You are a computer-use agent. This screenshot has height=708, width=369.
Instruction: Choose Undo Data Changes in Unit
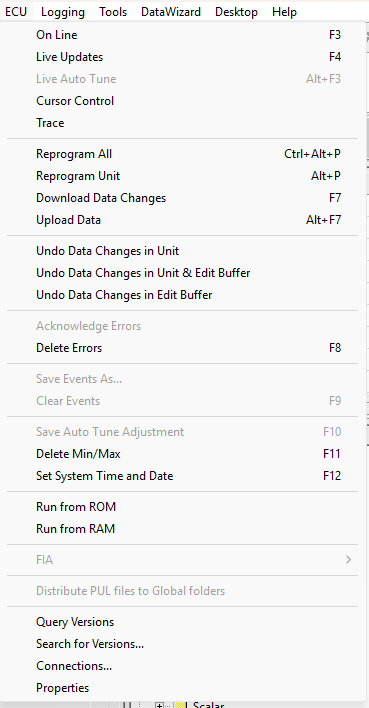[182, 251]
